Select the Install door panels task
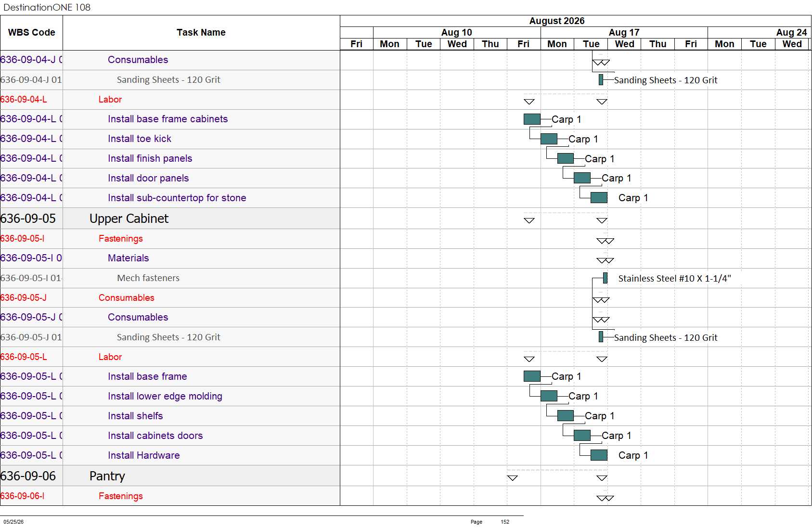The height and width of the screenshot is (528, 812). pyautogui.click(x=148, y=178)
